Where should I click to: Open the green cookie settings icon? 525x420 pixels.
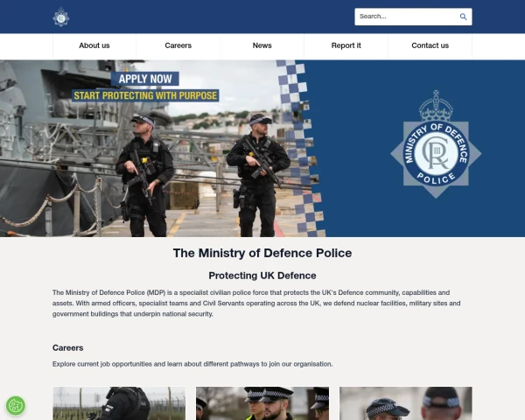(x=16, y=406)
